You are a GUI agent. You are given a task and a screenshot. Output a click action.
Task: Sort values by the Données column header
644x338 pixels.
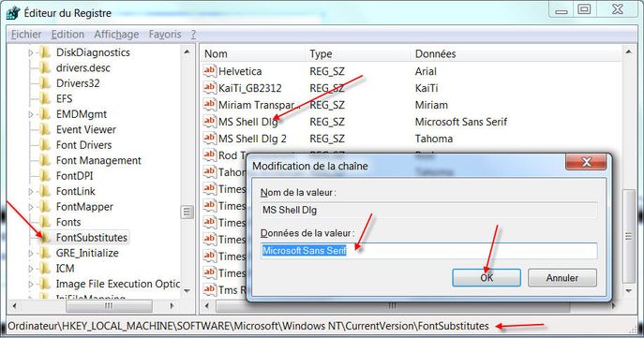[x=516, y=53]
